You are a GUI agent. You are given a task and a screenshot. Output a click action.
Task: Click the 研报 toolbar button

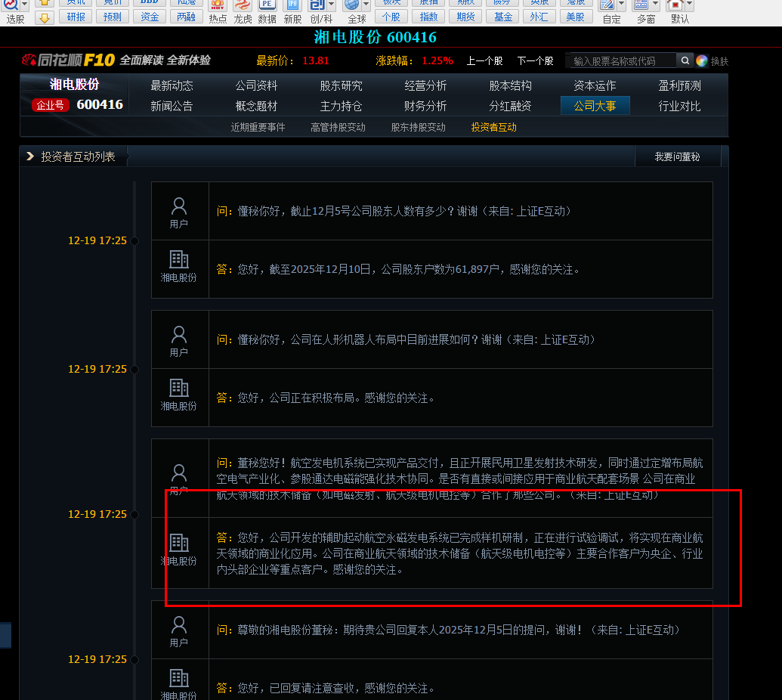(x=76, y=17)
